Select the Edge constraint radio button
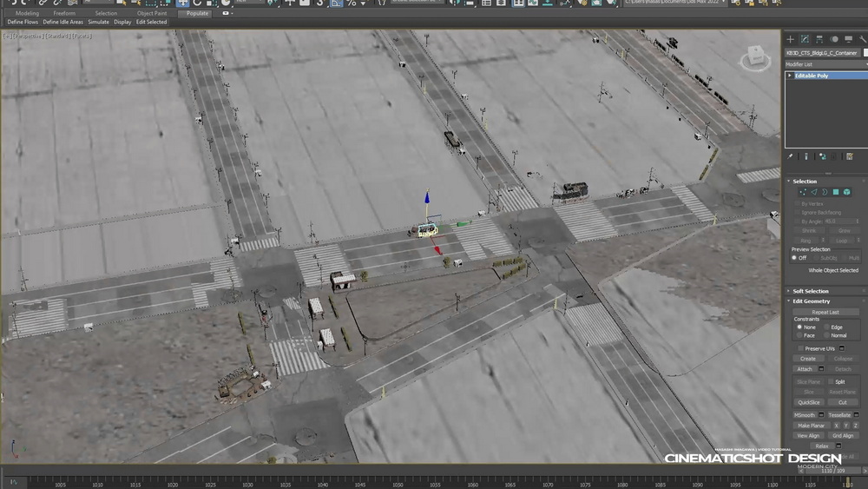This screenshot has height=489, width=868. [x=826, y=327]
